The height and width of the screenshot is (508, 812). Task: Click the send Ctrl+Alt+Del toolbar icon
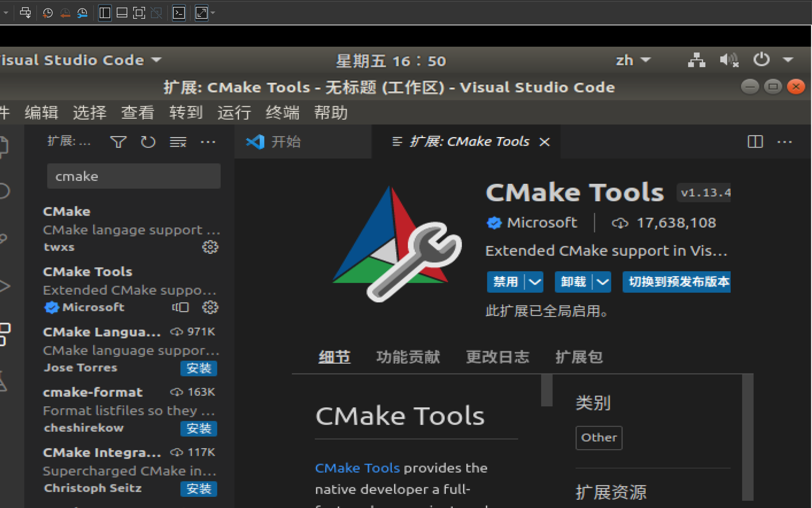coord(25,13)
